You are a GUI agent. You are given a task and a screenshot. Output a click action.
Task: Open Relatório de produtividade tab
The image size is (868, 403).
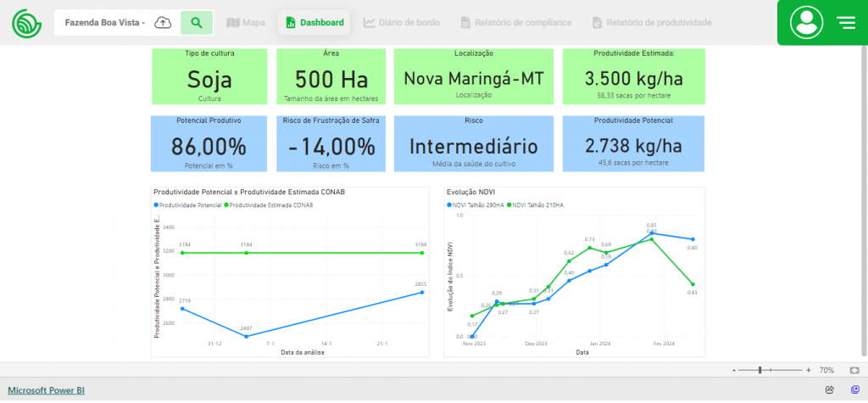[652, 23]
